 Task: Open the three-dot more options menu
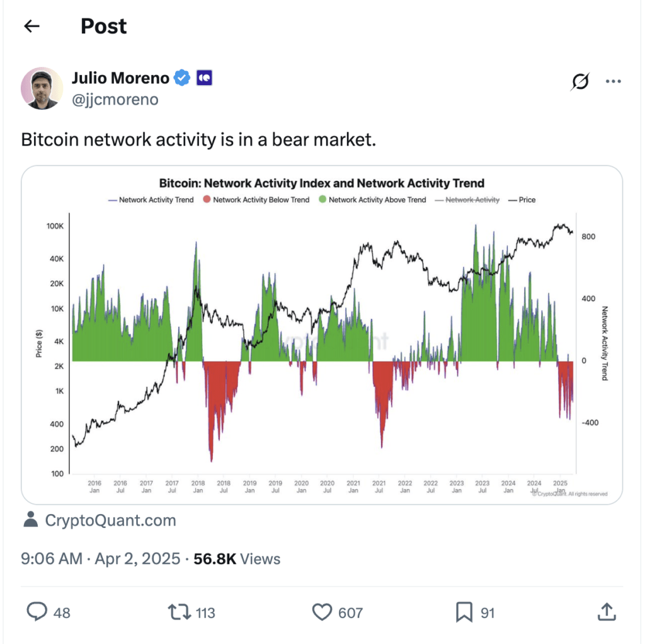point(613,81)
